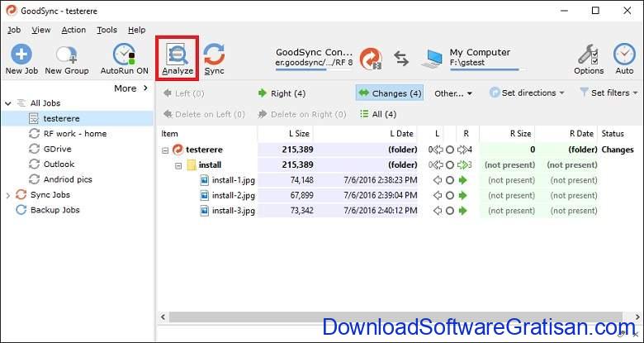Image resolution: width=644 pixels, height=343 pixels.
Task: Click the install-1.jpg file icon
Action: pos(205,180)
